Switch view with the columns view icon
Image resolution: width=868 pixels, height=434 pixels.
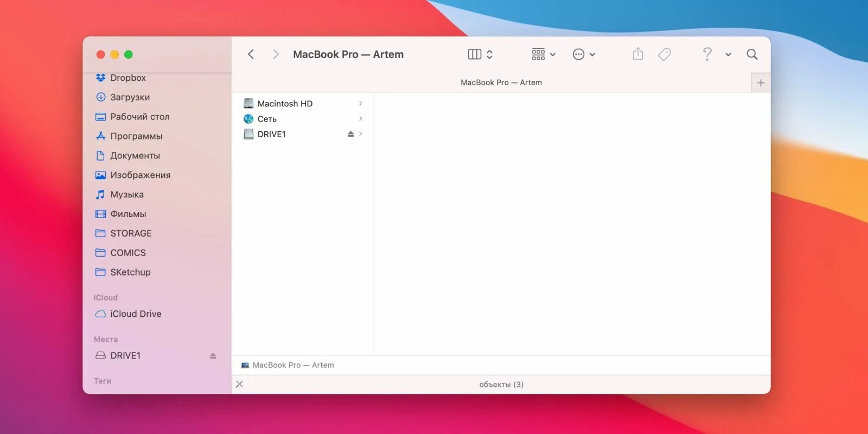coord(475,54)
